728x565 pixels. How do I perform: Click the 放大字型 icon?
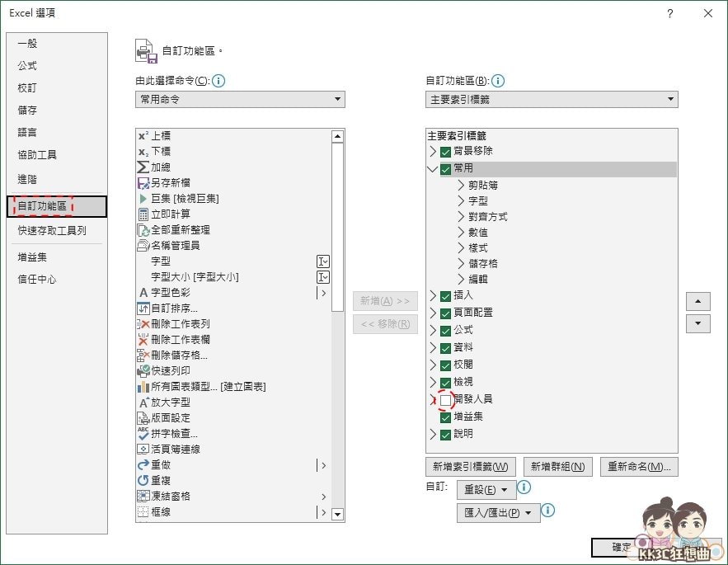[143, 403]
